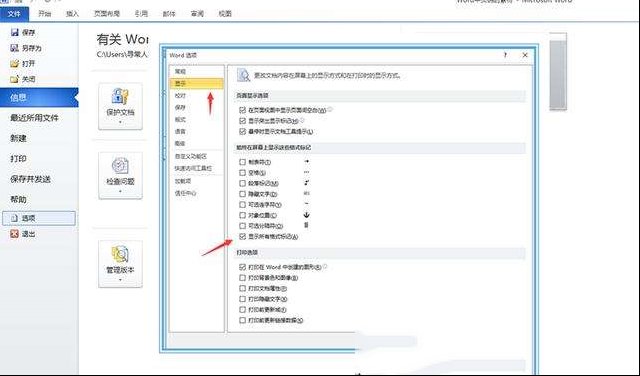Switch to the 页面布局 ribbon tab
The width and height of the screenshot is (640, 376).
point(107,13)
